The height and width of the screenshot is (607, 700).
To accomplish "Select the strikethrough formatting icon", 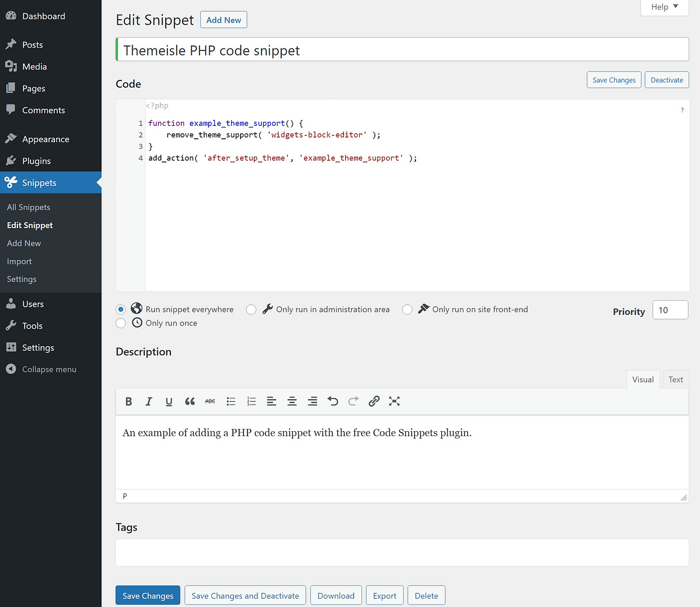I will [210, 401].
